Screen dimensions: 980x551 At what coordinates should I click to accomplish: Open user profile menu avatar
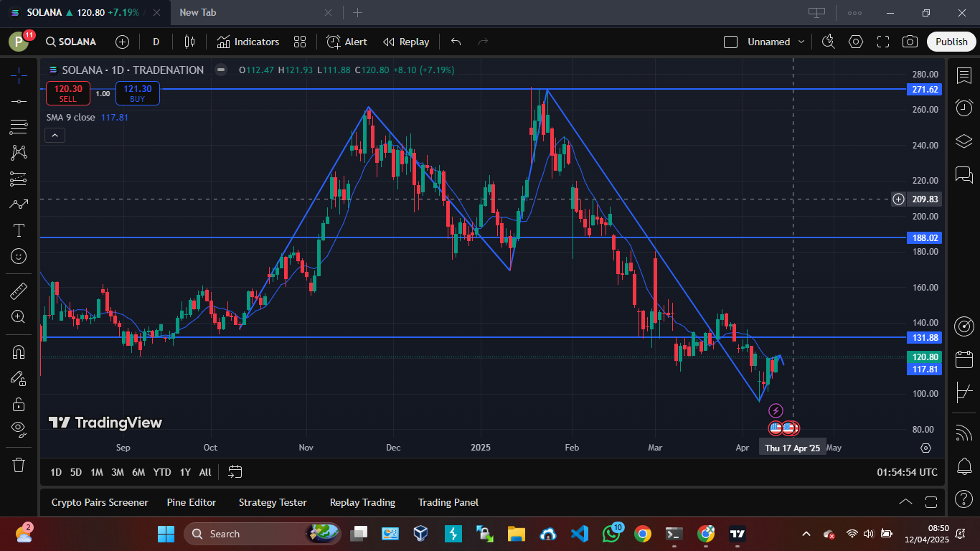click(x=19, y=42)
